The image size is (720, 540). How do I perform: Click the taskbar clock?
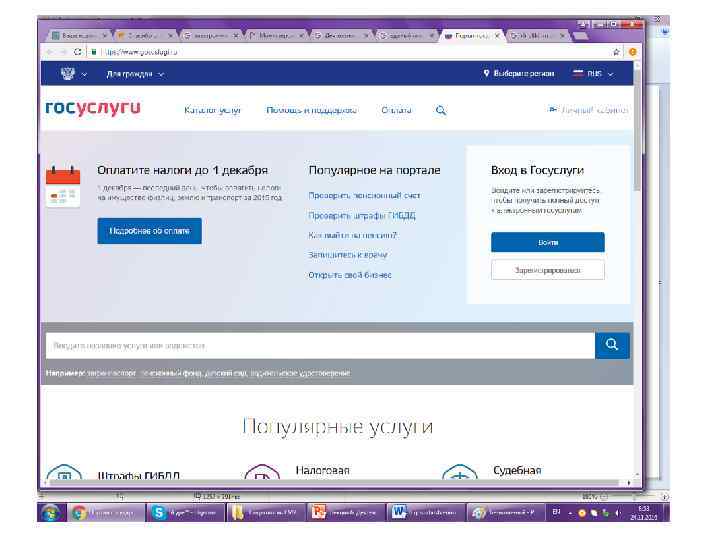[x=643, y=512]
